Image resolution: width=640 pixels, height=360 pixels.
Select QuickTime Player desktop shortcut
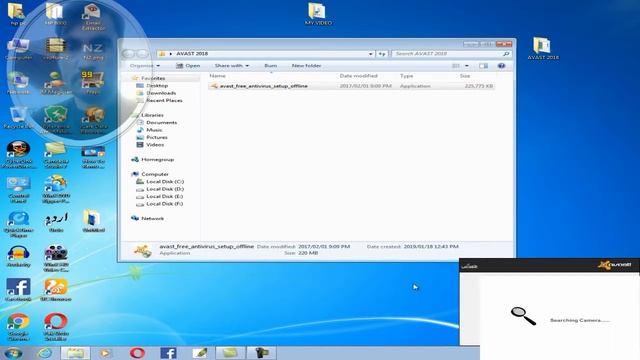click(18, 224)
